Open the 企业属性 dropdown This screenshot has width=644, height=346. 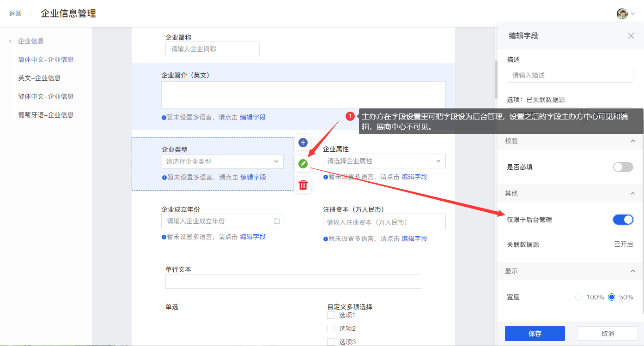(384, 161)
